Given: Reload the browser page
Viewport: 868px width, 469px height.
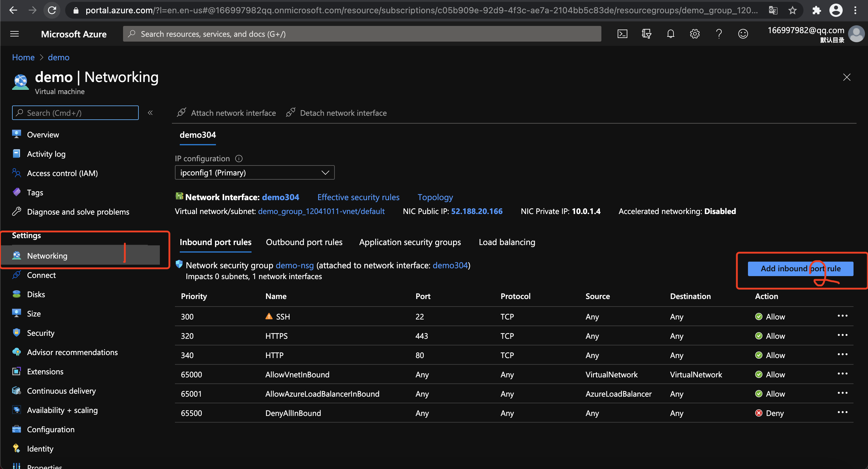Looking at the screenshot, I should (52, 11).
